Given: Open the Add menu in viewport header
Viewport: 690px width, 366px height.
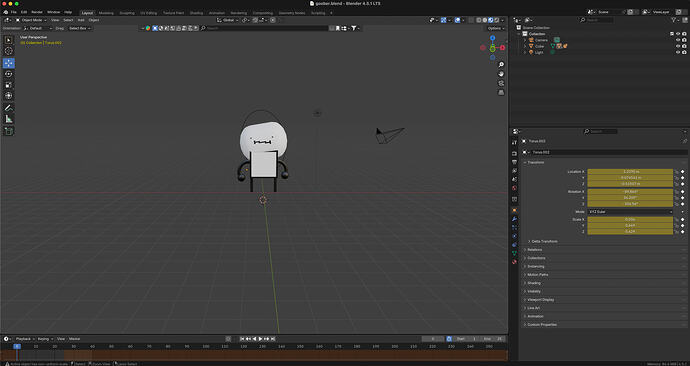Looking at the screenshot, I should (81, 20).
